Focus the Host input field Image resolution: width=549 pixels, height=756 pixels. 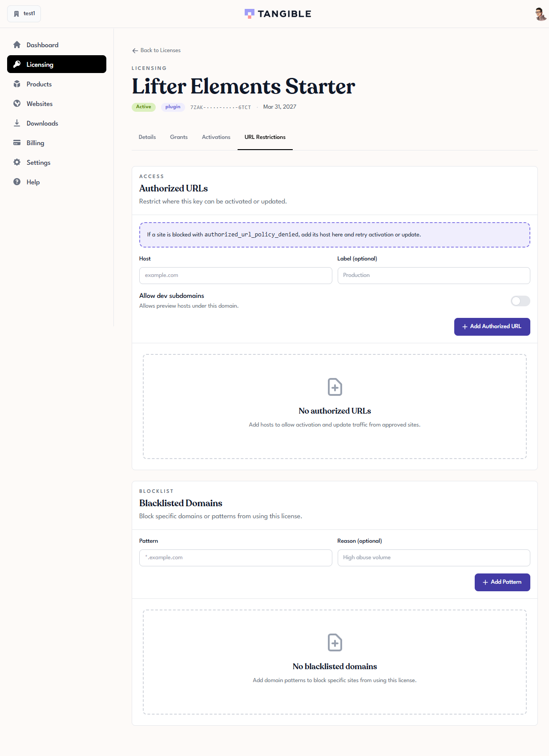pos(236,276)
